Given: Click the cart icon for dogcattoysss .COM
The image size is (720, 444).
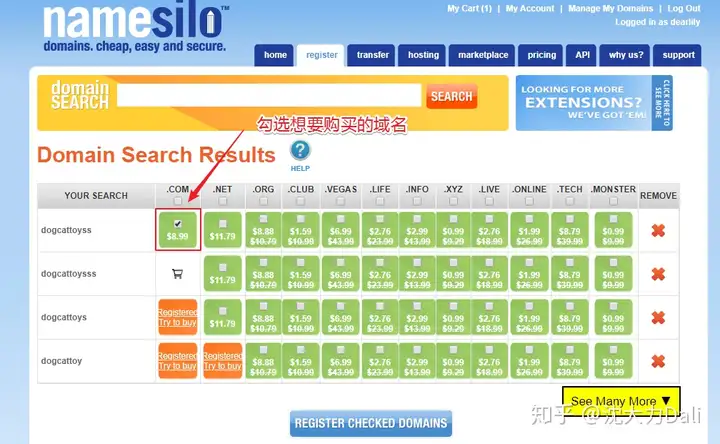Looking at the screenshot, I should point(177,274).
